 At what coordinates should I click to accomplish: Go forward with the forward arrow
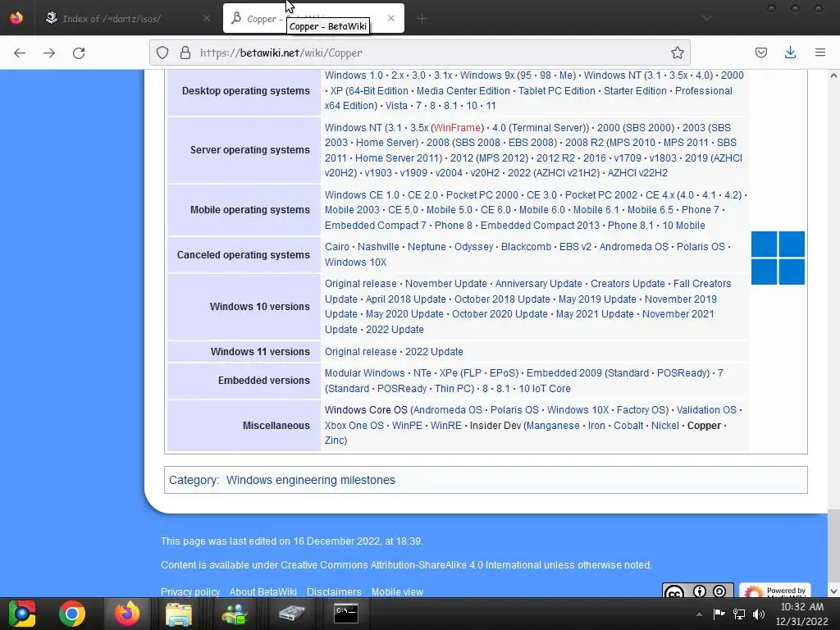49,52
